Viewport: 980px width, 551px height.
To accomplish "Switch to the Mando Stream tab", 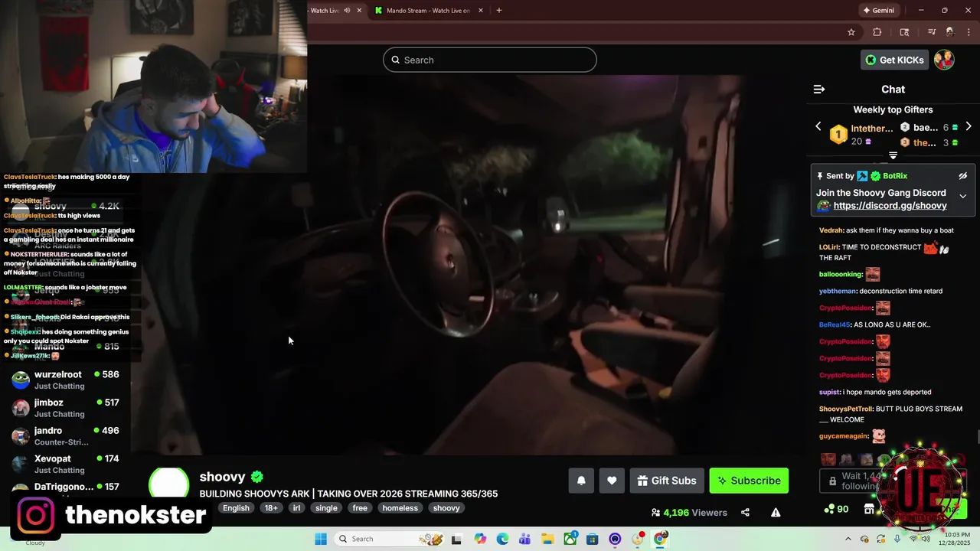I will click(x=428, y=11).
